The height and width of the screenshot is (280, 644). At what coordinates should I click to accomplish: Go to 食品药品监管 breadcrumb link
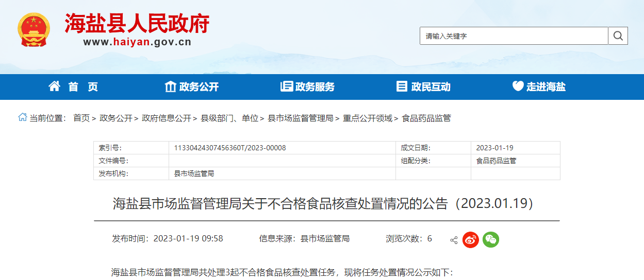(426, 118)
